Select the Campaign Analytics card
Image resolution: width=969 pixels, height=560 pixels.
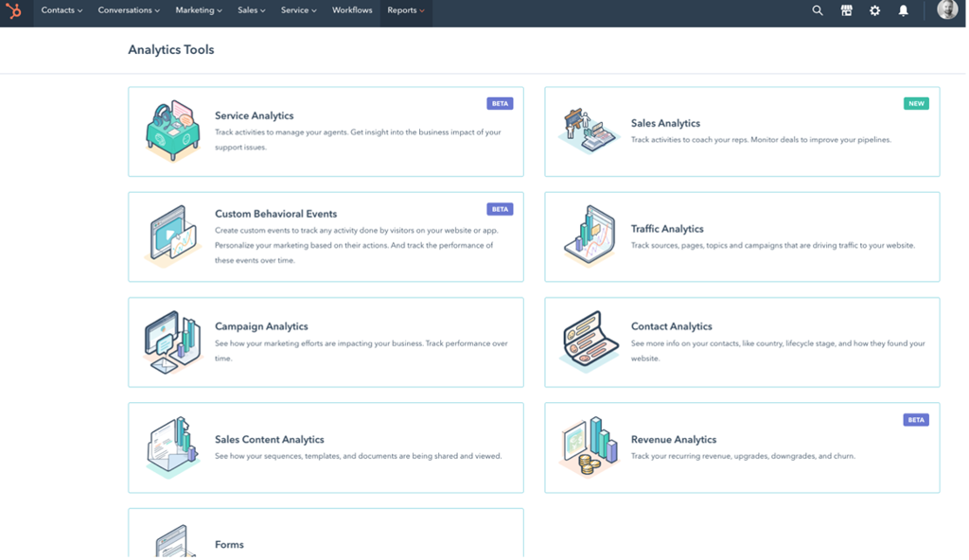pos(326,341)
